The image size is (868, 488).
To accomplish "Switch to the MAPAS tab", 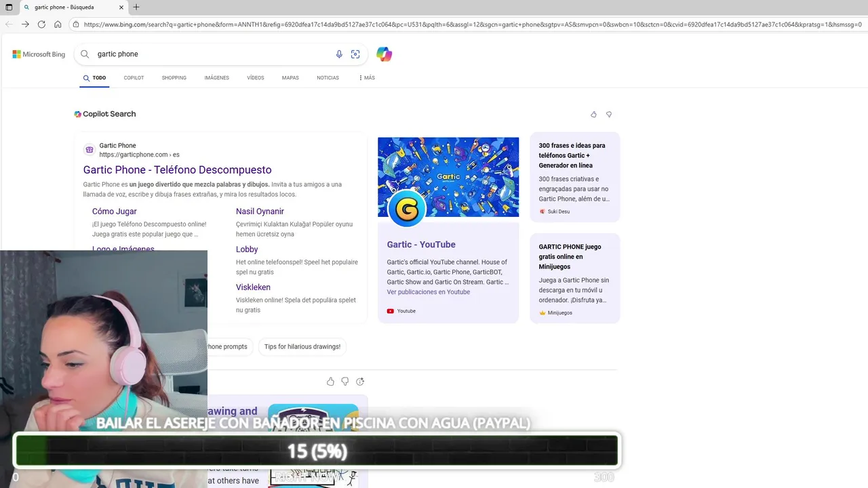I will pos(290,78).
